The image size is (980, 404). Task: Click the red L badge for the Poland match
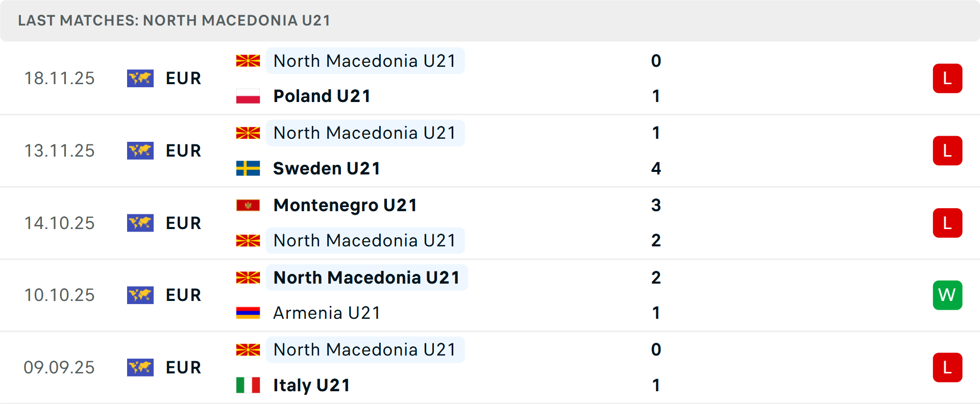(x=948, y=78)
